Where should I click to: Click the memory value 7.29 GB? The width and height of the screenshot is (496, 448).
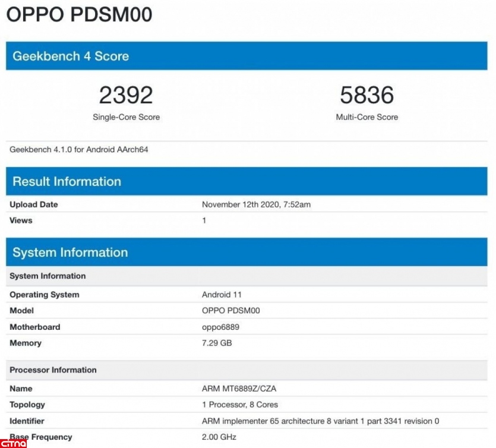[x=217, y=343]
